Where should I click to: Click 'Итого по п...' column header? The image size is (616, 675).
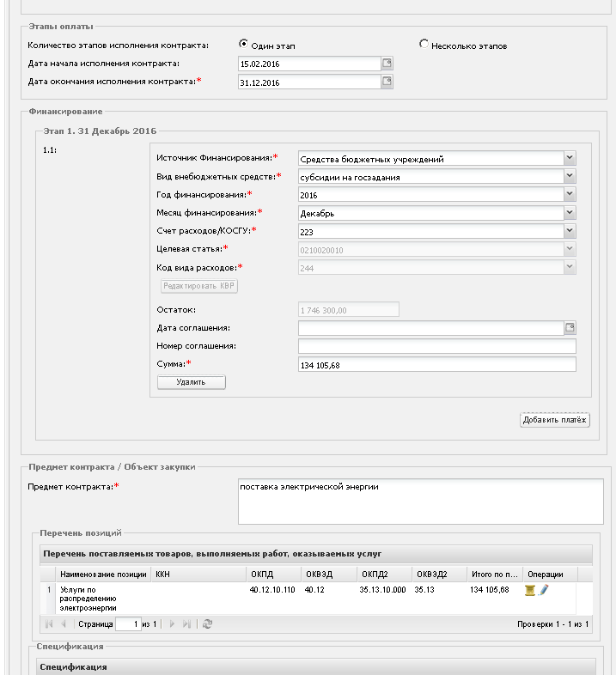pyautogui.click(x=495, y=575)
